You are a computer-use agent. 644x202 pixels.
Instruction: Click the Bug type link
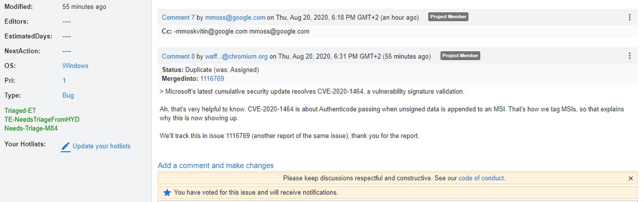coord(68,95)
